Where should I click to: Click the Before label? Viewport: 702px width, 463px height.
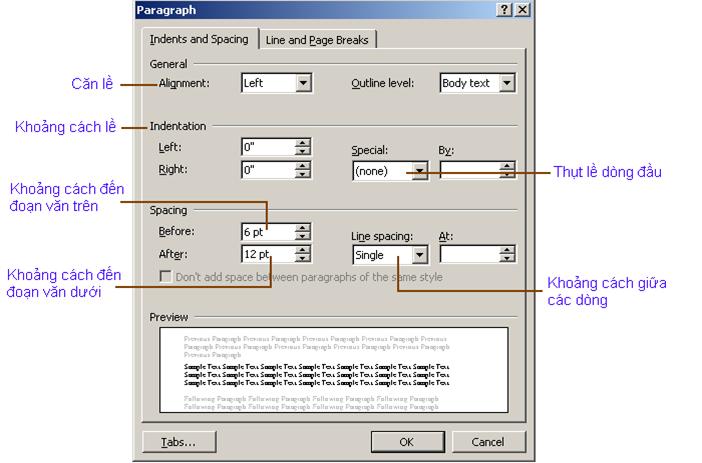click(x=176, y=232)
